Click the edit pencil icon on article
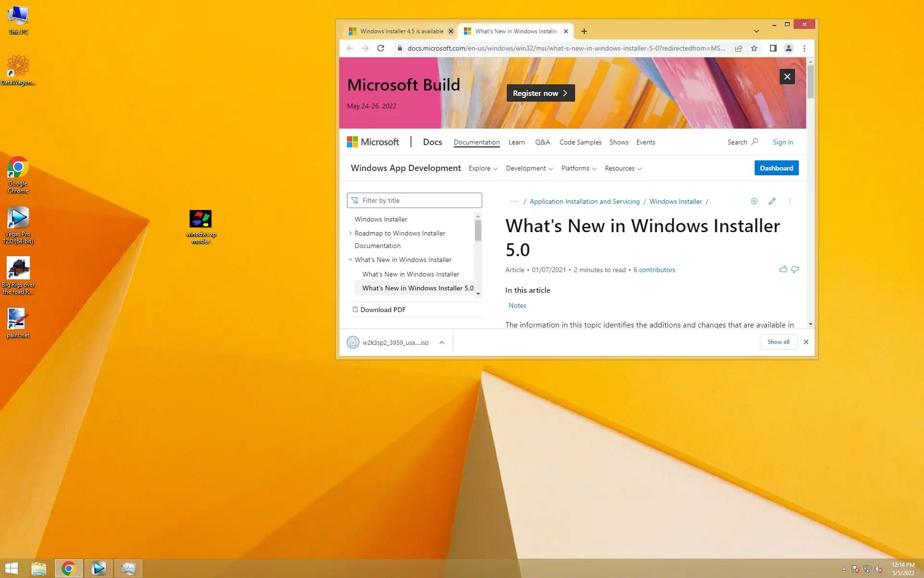This screenshot has height=578, width=924. (772, 201)
